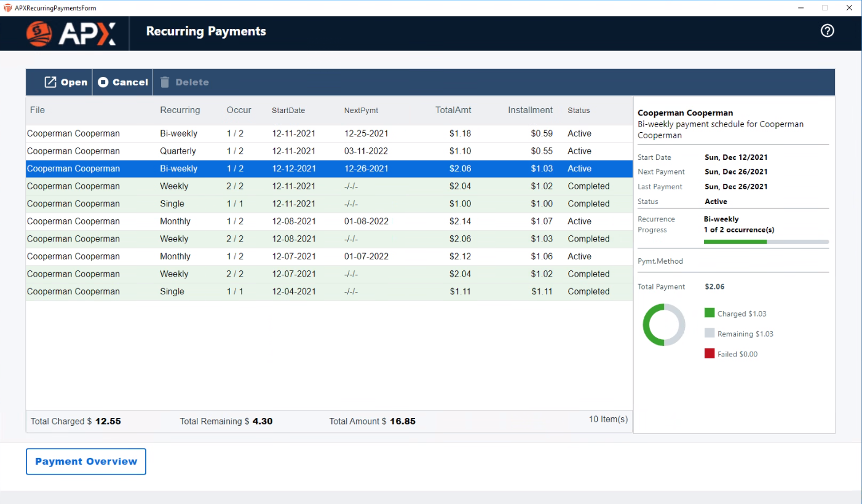This screenshot has height=504, width=862.
Task: Click the 03-11-2022 next payment cell
Action: (x=366, y=151)
